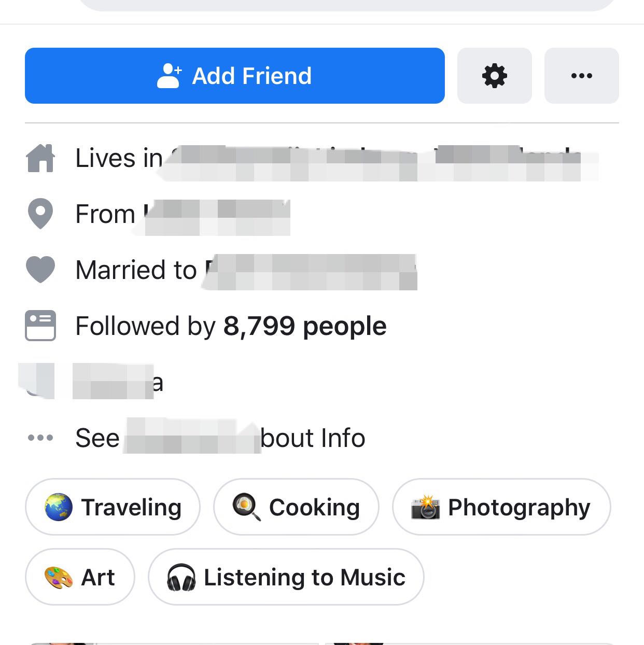Tap the camera emoji in Photography chip
Image resolution: width=644 pixels, height=645 pixels.
pyautogui.click(x=425, y=507)
